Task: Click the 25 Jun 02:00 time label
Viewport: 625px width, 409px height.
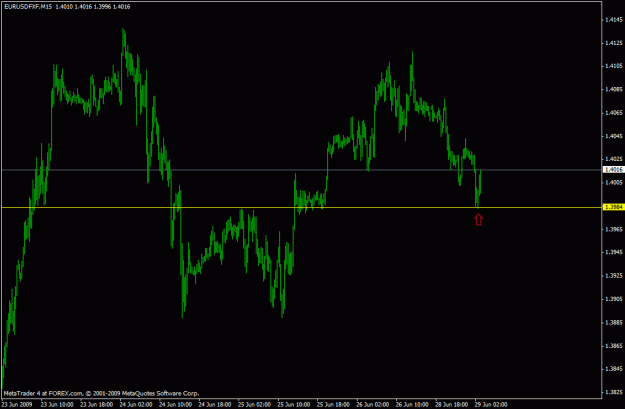Action: 254,405
